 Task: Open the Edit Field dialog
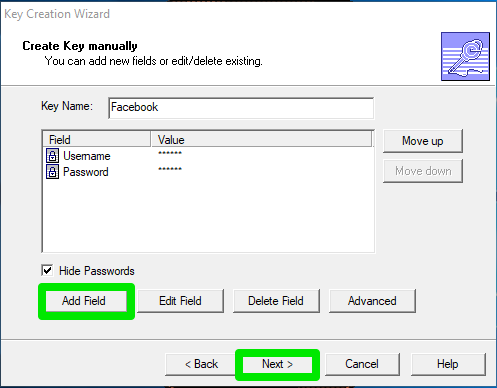pos(180,301)
